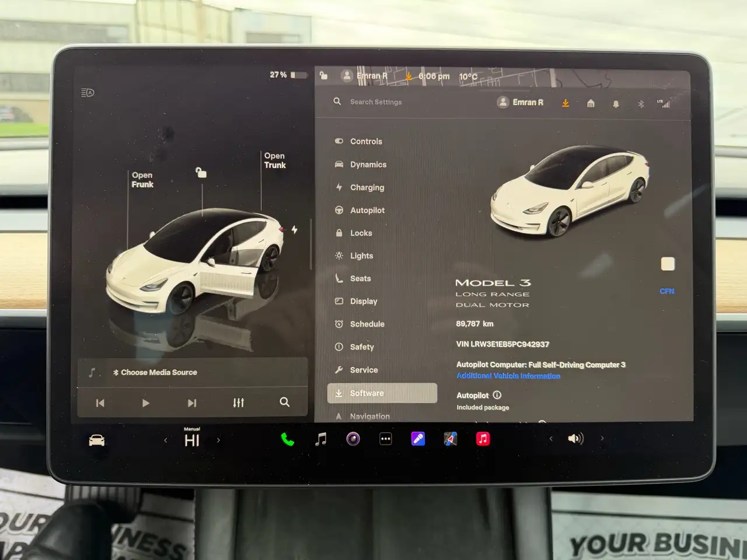Open the music note media app
747x560 pixels.
320,439
